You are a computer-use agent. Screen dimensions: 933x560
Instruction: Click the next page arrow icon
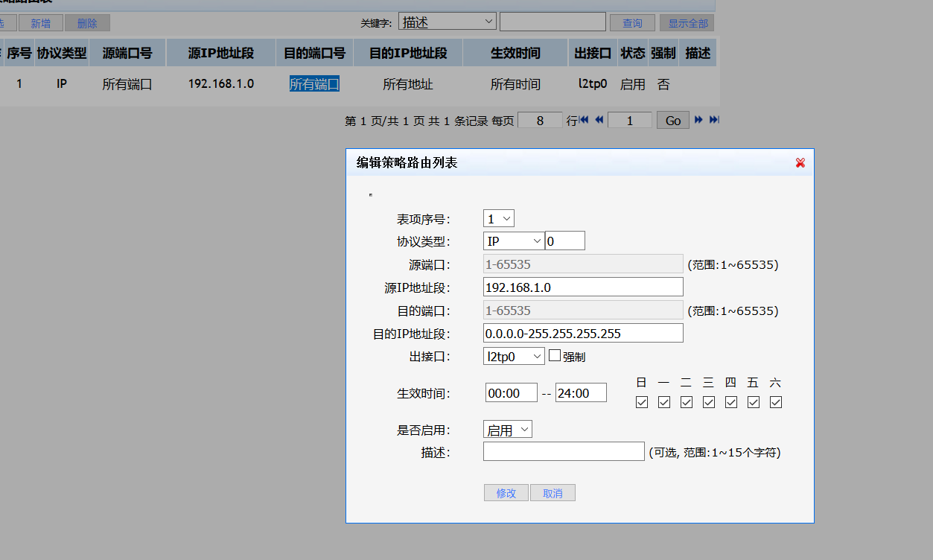(698, 120)
